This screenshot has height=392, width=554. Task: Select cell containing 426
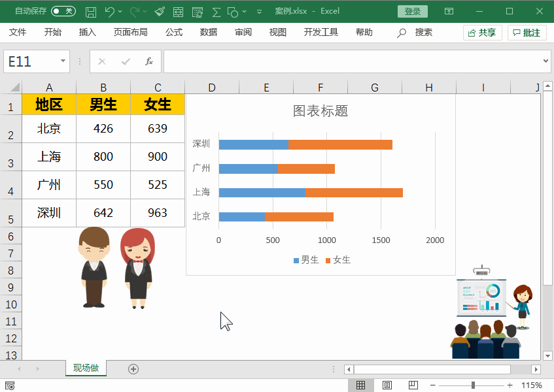click(x=103, y=129)
